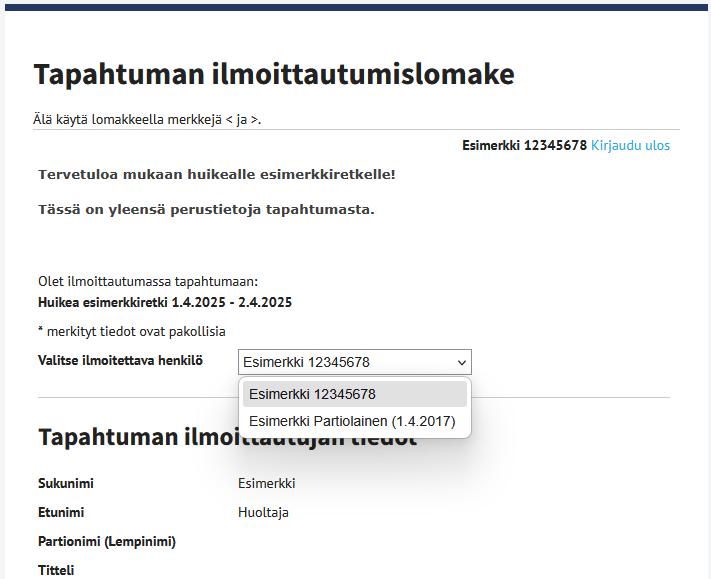711x579 pixels.
Task: Click the Valitse ilmoitettava henkilö label
Action: coord(120,360)
